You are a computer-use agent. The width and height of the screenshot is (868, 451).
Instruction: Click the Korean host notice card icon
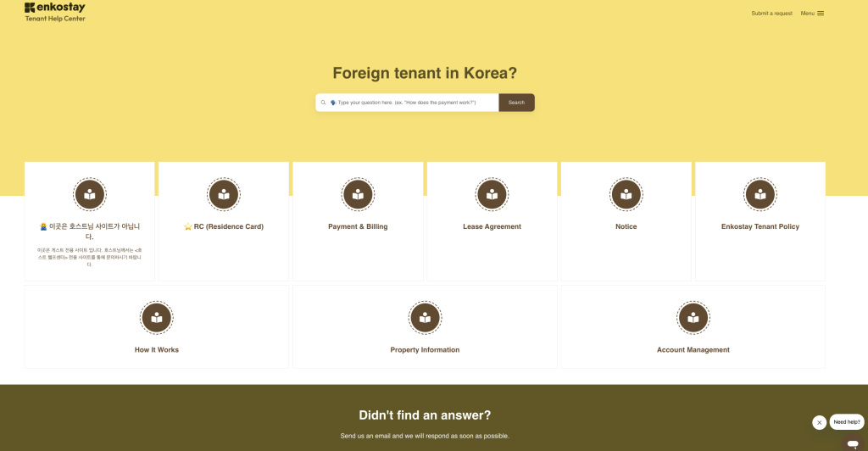click(90, 194)
